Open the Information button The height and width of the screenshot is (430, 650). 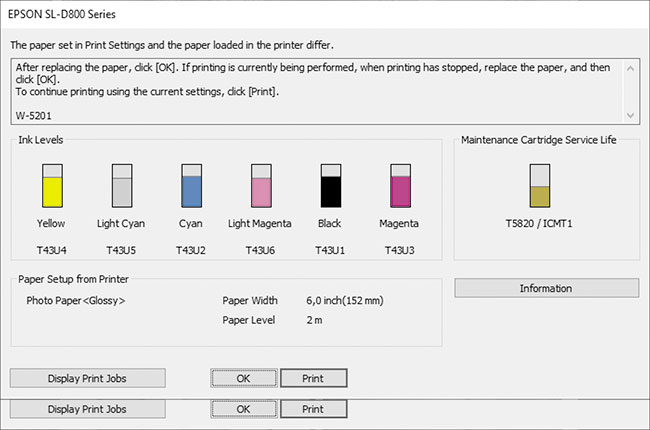[x=546, y=288]
